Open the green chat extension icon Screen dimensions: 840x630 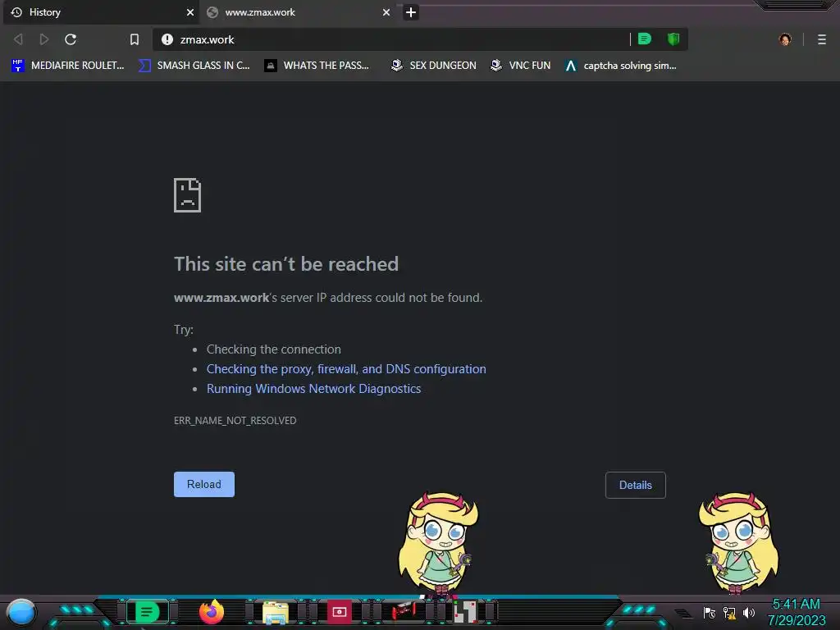tap(645, 39)
